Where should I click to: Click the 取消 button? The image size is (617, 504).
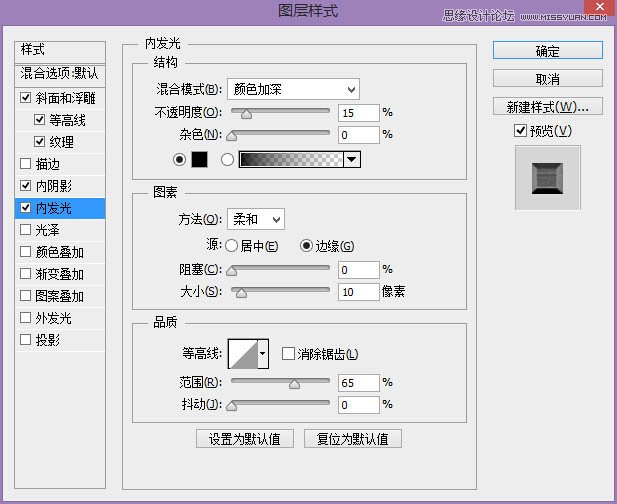[x=547, y=79]
